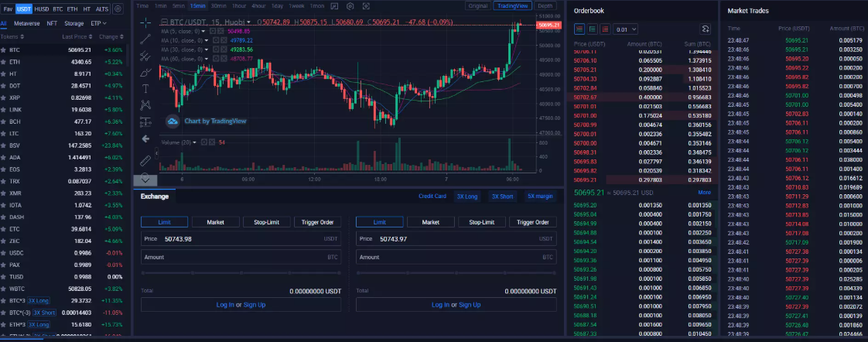Click the sell panel Amount BTC field
Image resolution: width=868 pixels, height=342 pixels.
coord(456,258)
